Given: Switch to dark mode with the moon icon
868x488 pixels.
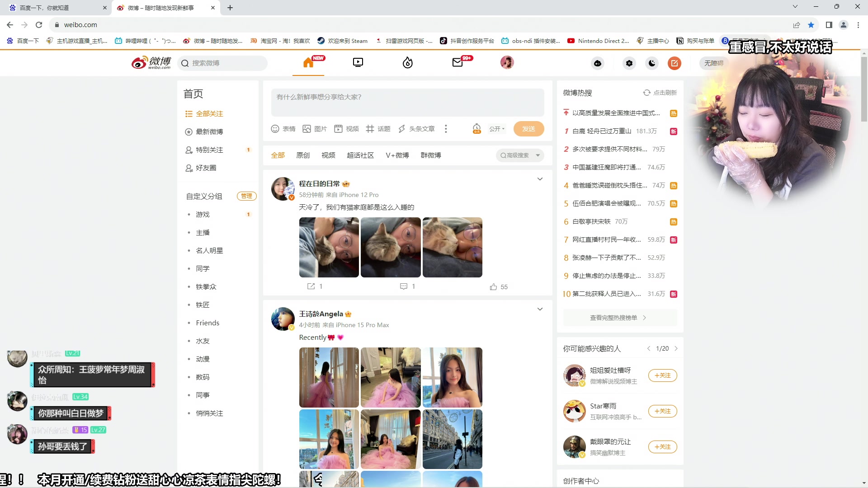Looking at the screenshot, I should pos(651,63).
